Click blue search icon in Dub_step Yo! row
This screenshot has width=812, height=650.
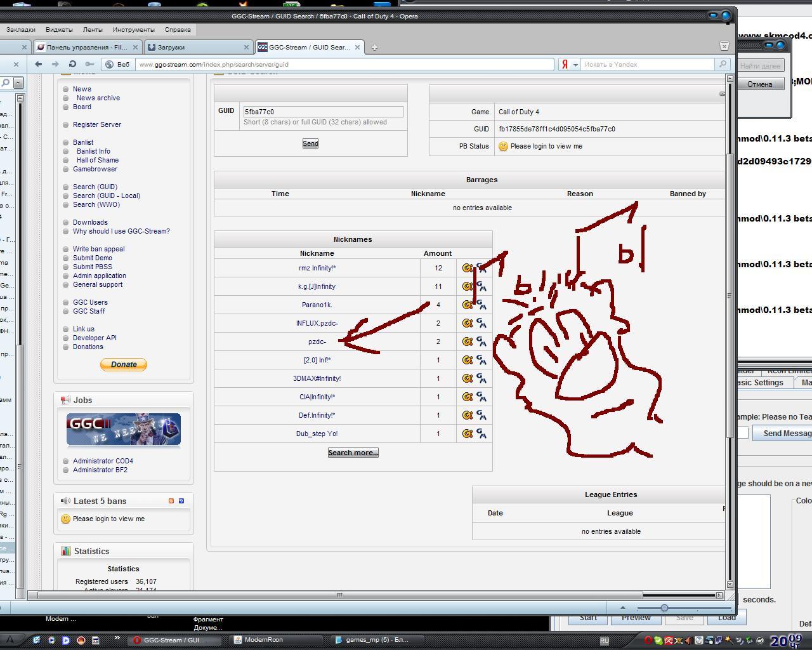pos(481,434)
